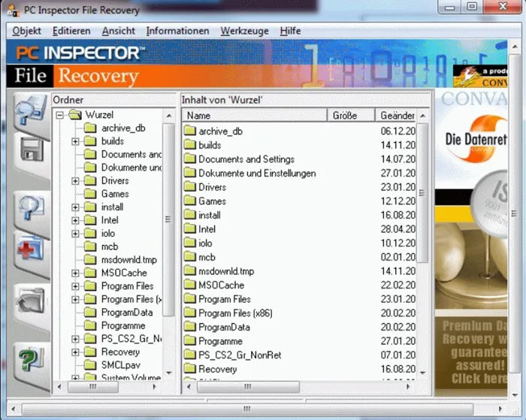The image size is (526, 420).
Task: Open the Ansicht menu
Action: coord(119,31)
